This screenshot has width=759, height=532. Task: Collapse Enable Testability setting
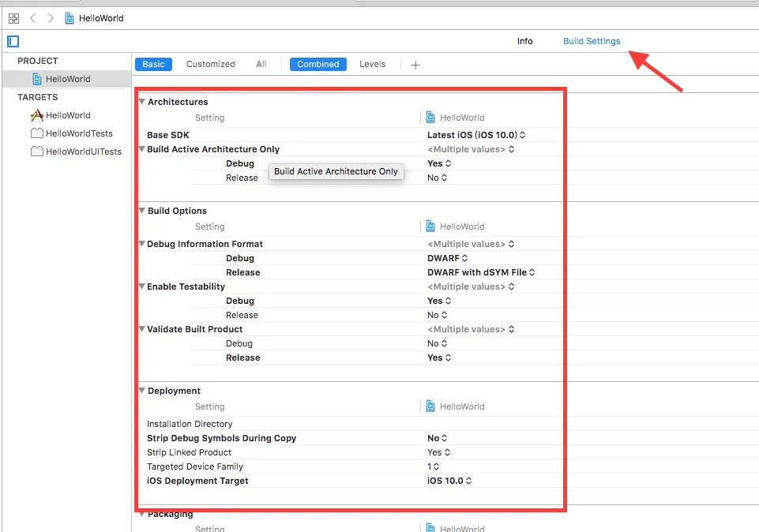pyautogui.click(x=142, y=287)
